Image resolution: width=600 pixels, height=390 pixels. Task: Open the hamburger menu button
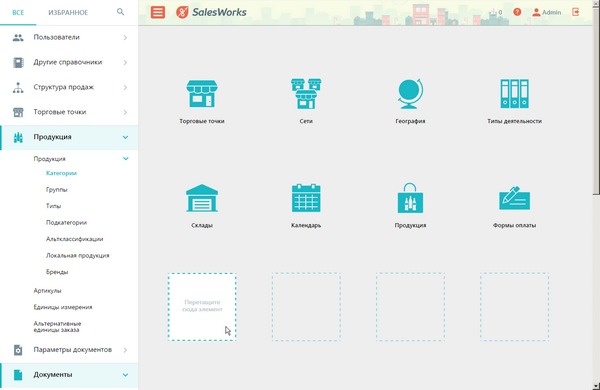(158, 12)
